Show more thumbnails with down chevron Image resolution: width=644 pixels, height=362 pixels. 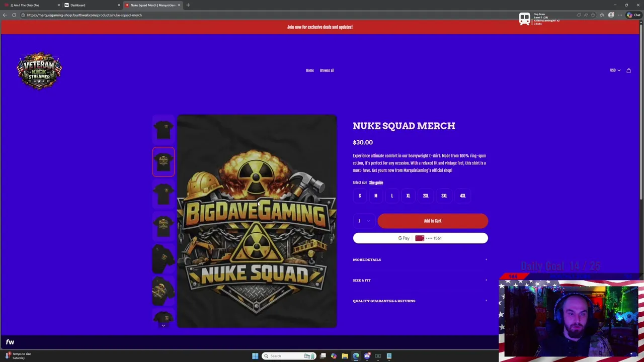164,325
